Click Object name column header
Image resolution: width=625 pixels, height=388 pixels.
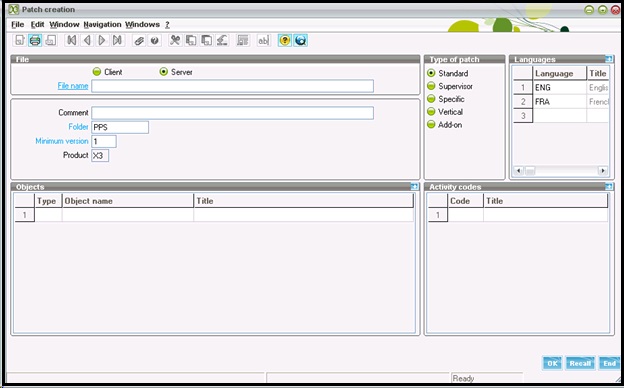click(x=128, y=201)
